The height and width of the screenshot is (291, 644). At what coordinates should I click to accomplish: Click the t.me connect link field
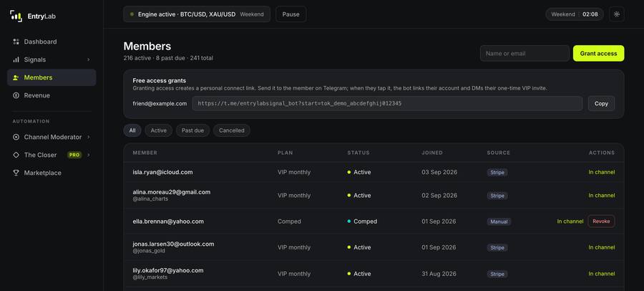tap(387, 104)
